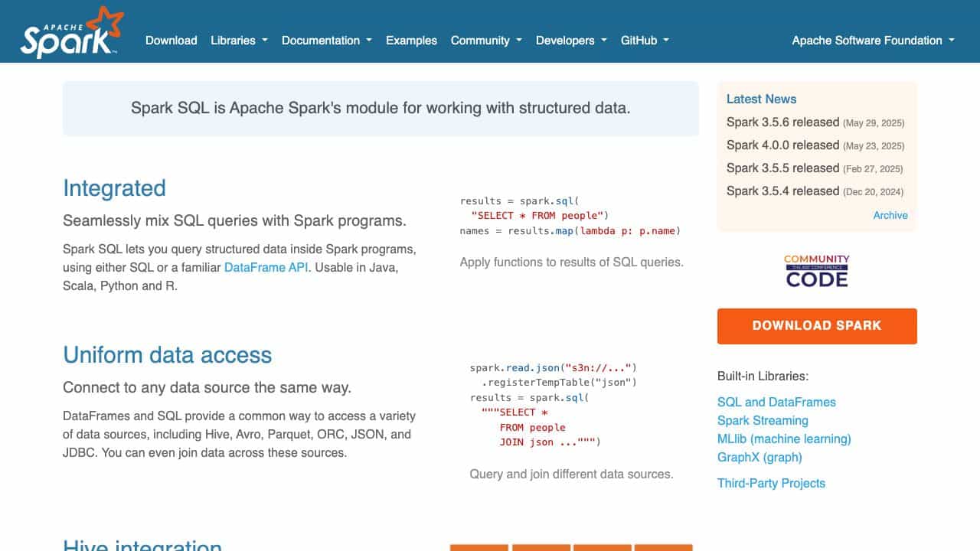The height and width of the screenshot is (551, 980).
Task: View the Spark 3.5.4 released announcement
Action: click(x=782, y=191)
